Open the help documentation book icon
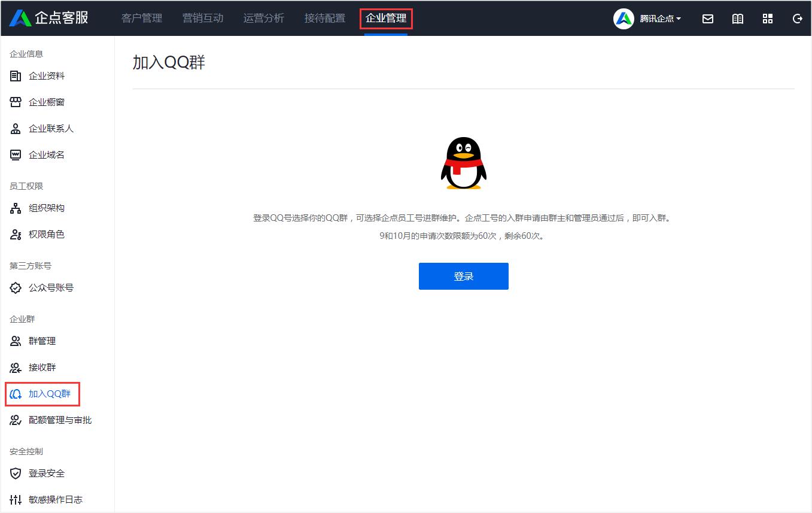Image resolution: width=812 pixels, height=513 pixels. tap(738, 19)
